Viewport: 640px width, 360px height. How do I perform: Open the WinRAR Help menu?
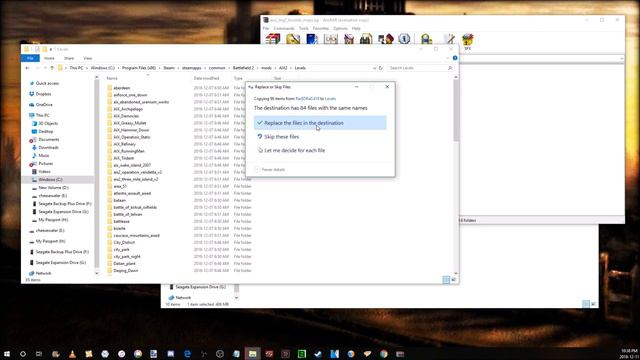click(x=356, y=28)
